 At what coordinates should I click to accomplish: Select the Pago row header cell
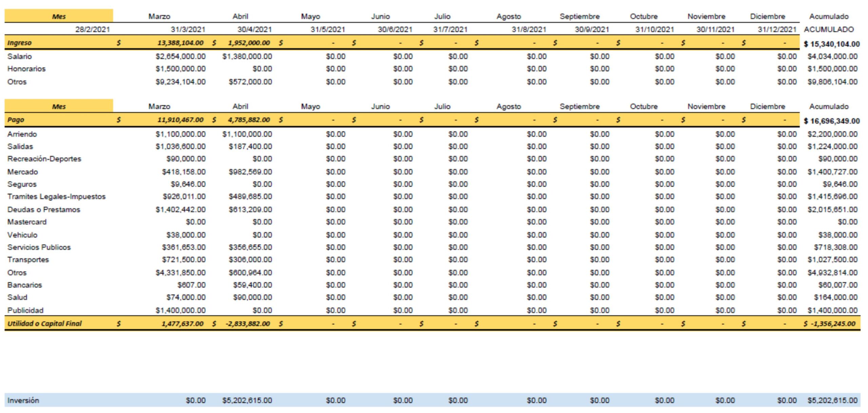pyautogui.click(x=16, y=120)
